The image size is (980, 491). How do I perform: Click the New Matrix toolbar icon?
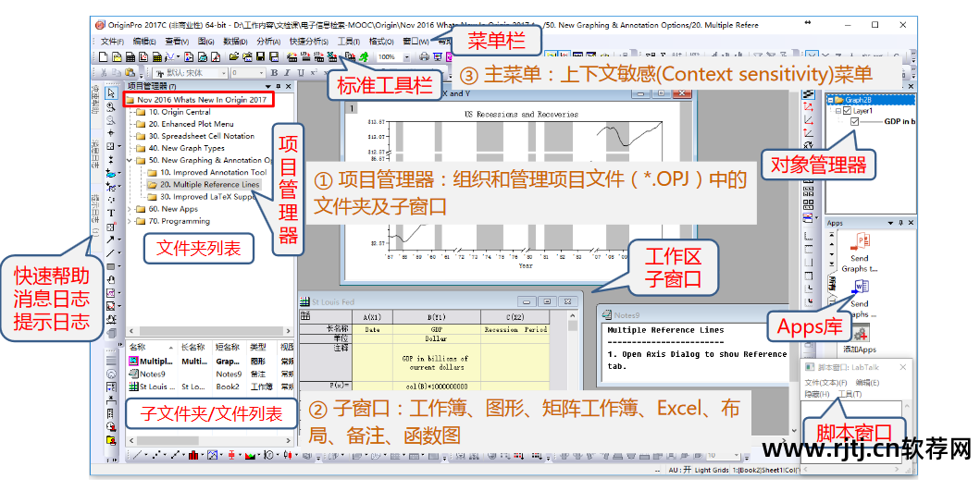157,56
